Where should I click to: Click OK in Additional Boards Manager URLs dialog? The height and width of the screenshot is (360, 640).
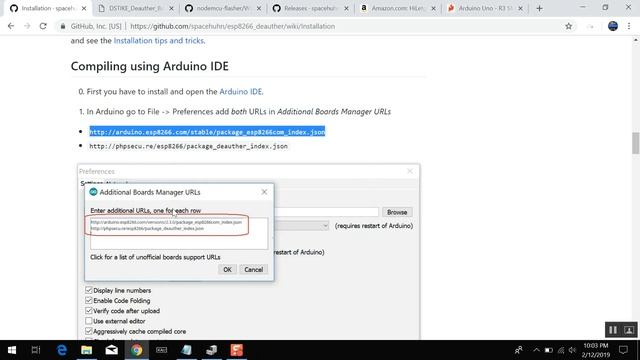coord(227,269)
